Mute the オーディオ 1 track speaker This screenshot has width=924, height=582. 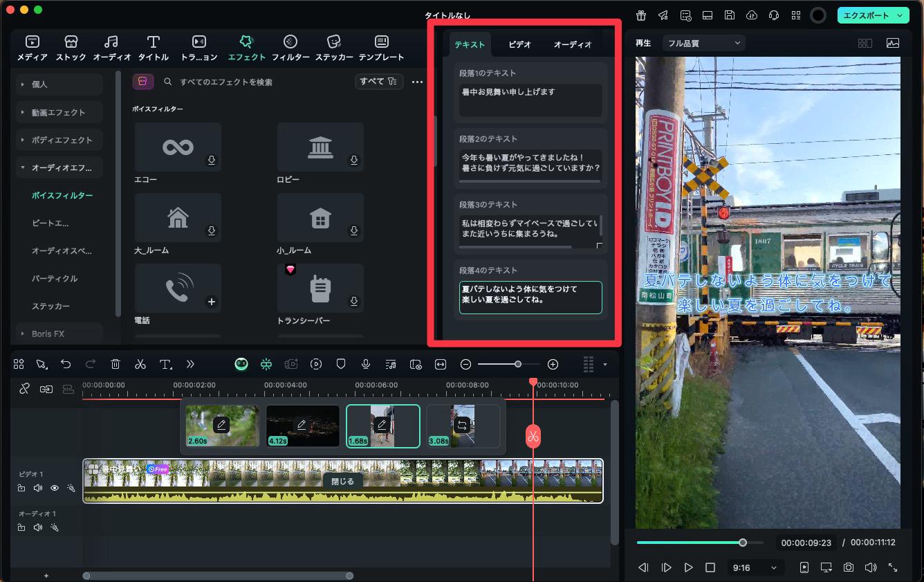click(x=38, y=527)
